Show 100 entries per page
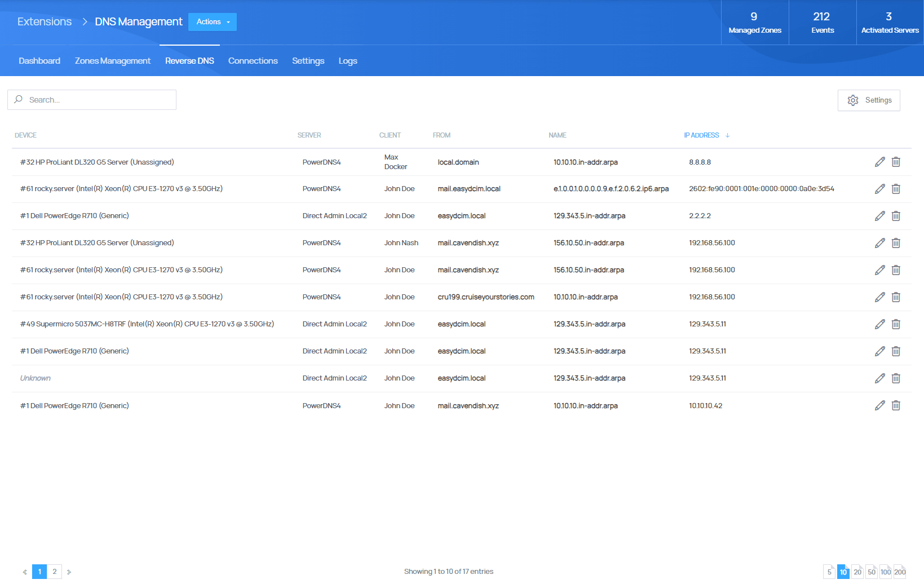This screenshot has width=924, height=588. [x=886, y=572]
